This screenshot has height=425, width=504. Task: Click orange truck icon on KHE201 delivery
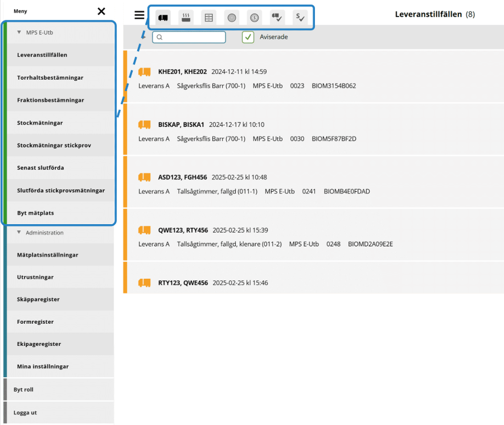(x=144, y=72)
